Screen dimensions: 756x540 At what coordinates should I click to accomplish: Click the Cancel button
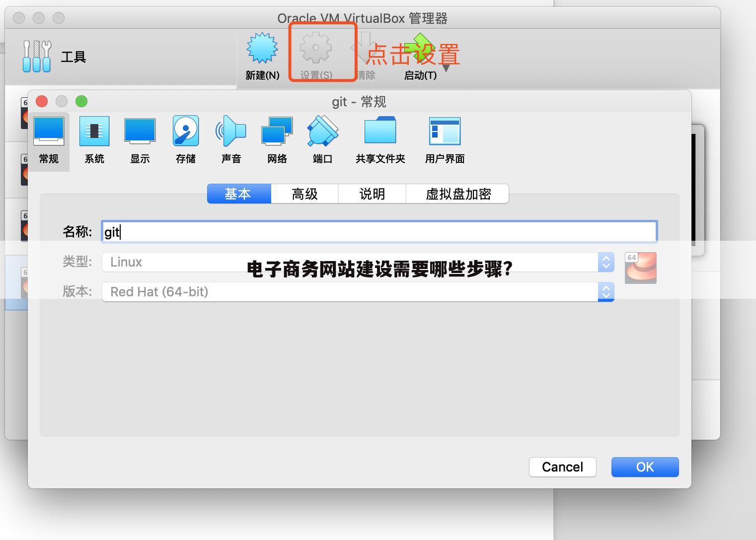point(562,467)
